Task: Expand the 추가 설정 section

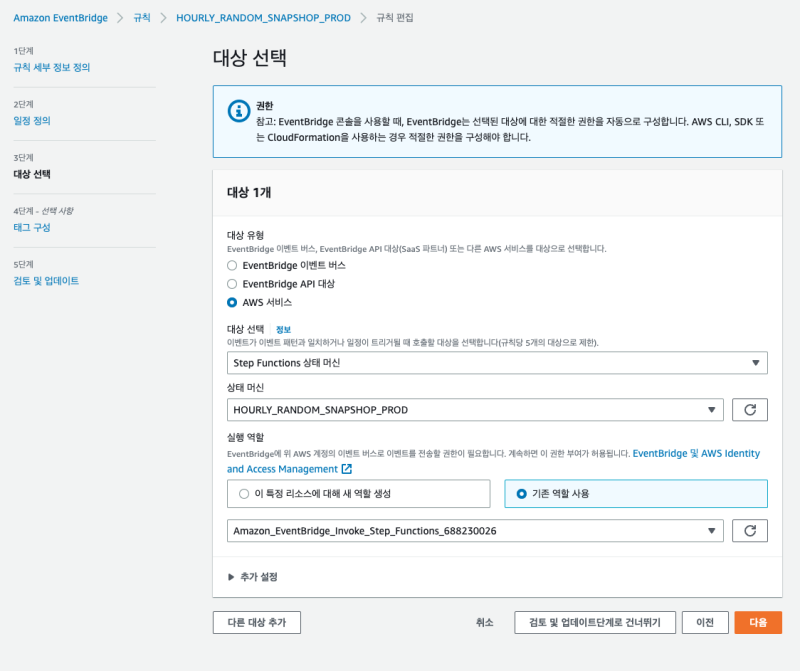Action: point(253,577)
